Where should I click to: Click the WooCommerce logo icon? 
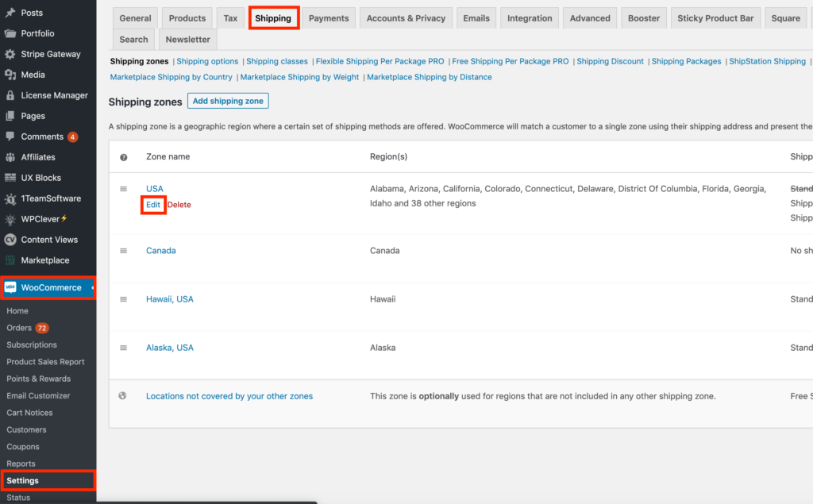10,287
